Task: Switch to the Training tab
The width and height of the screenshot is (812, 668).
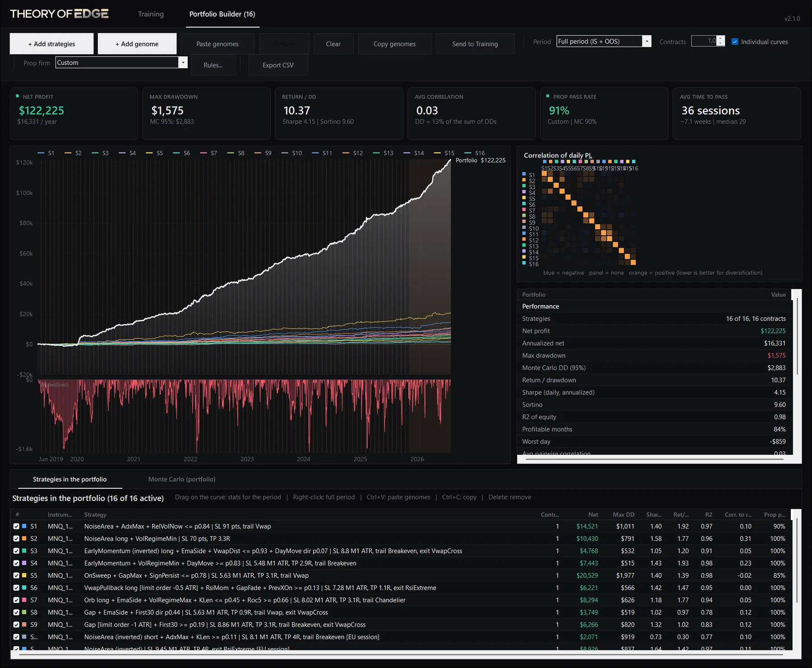Action: click(151, 14)
